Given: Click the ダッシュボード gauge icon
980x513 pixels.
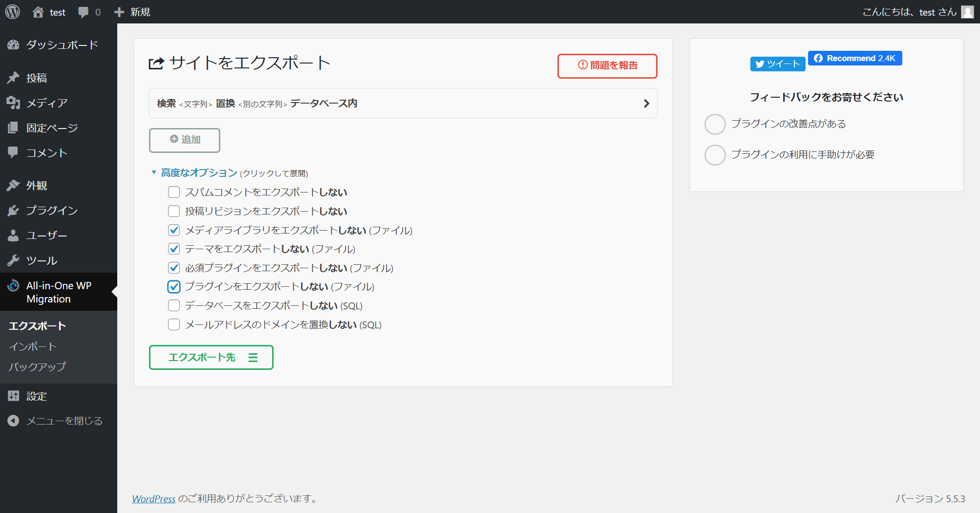Looking at the screenshot, I should pos(13,45).
